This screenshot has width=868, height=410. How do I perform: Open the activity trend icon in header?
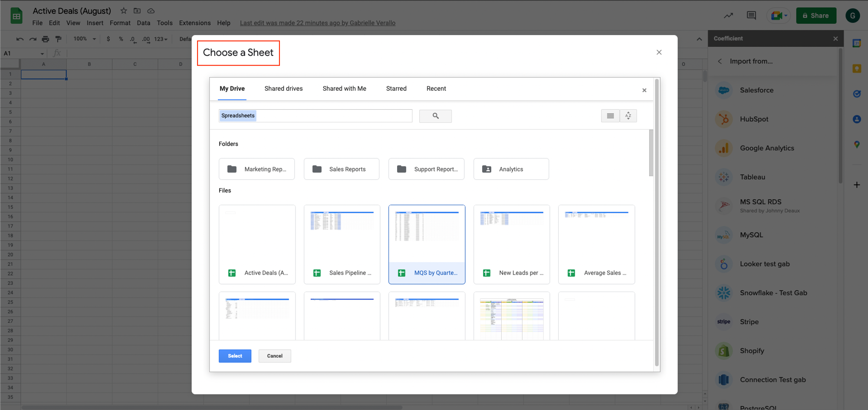(x=728, y=16)
